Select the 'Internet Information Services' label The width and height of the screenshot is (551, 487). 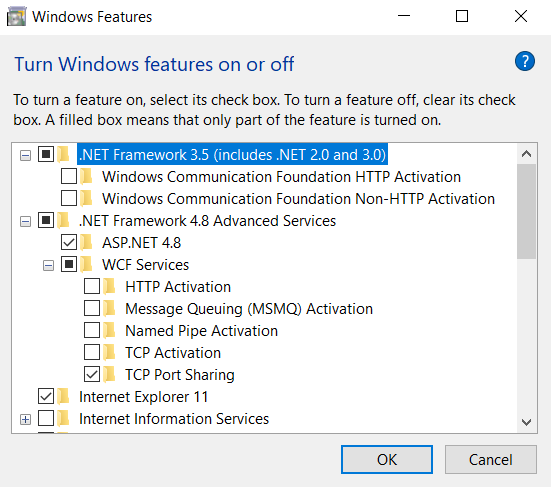174,419
